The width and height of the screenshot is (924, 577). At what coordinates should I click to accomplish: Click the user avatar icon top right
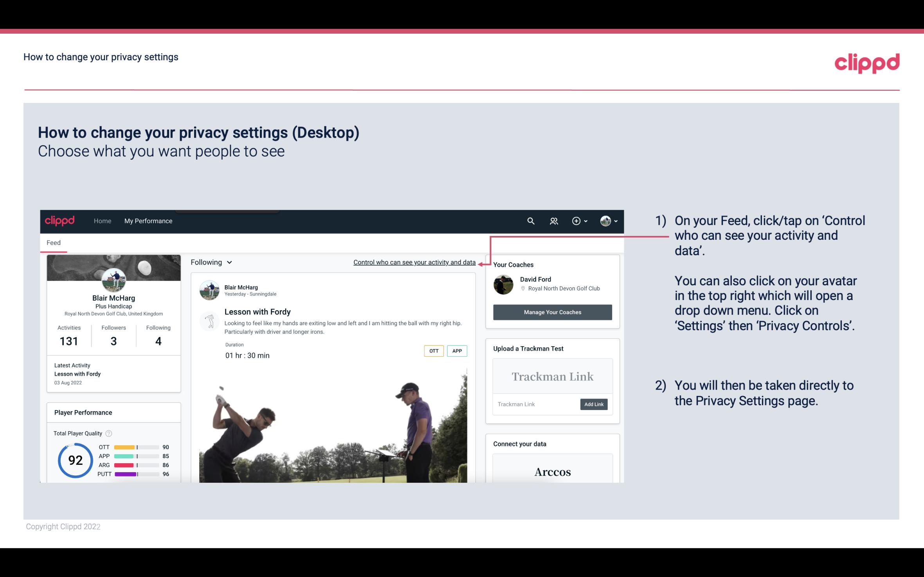pyautogui.click(x=605, y=220)
